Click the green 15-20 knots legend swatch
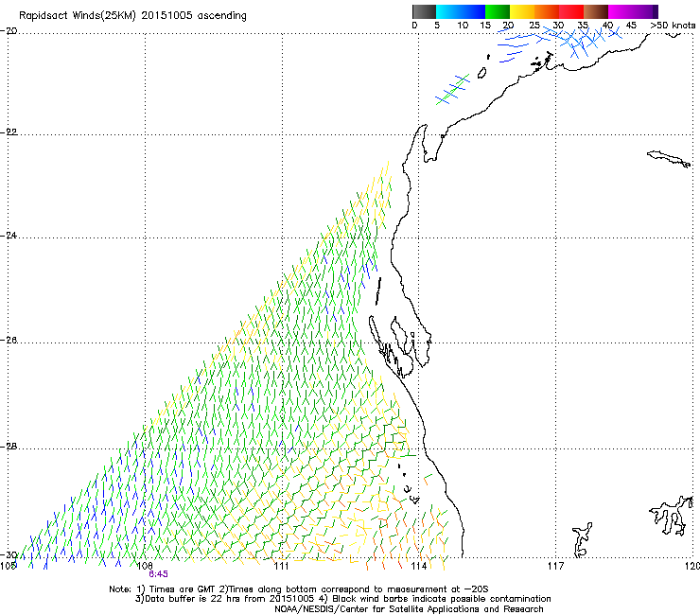The width and height of the screenshot is (700, 615). 498,11
